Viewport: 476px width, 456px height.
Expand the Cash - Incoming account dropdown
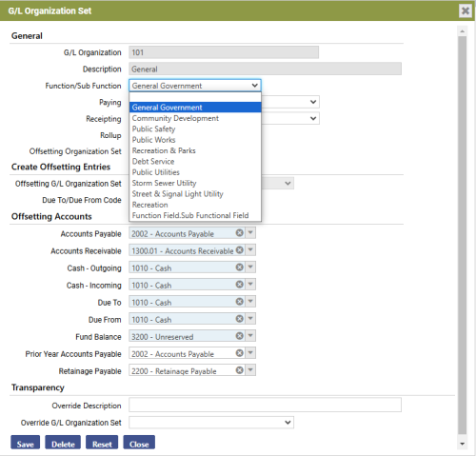pyautogui.click(x=250, y=285)
